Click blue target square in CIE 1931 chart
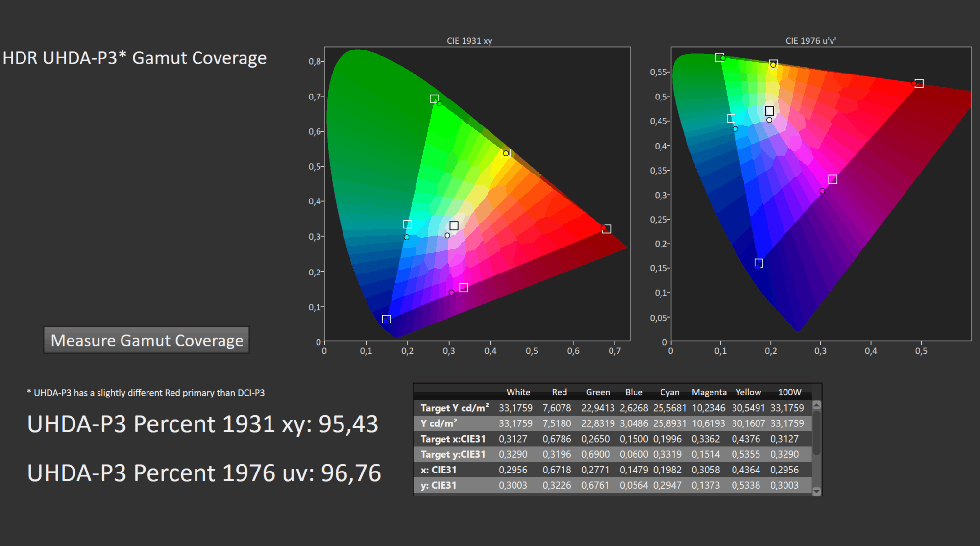This screenshot has height=546, width=980. 386,319
